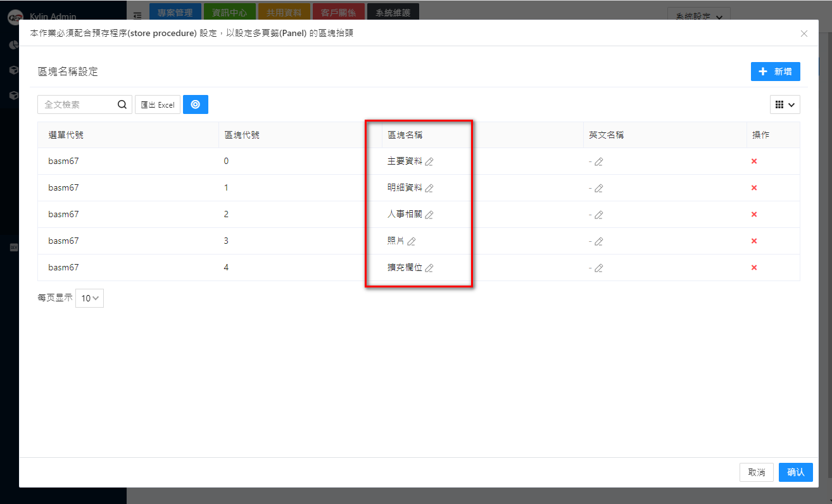Open the column display grid dropdown
Screen dimensions: 832x504
[x=785, y=104]
